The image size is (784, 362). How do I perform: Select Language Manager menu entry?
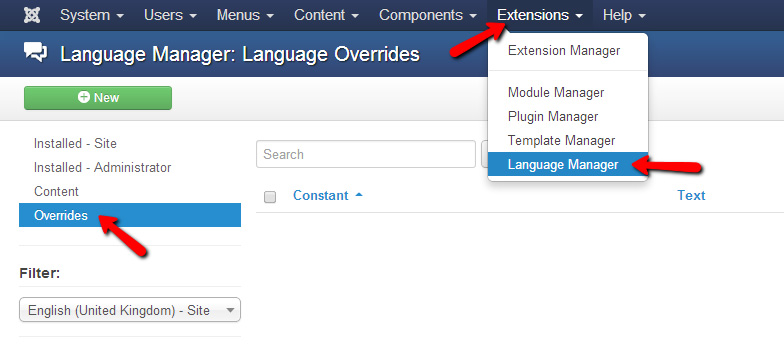click(x=568, y=164)
